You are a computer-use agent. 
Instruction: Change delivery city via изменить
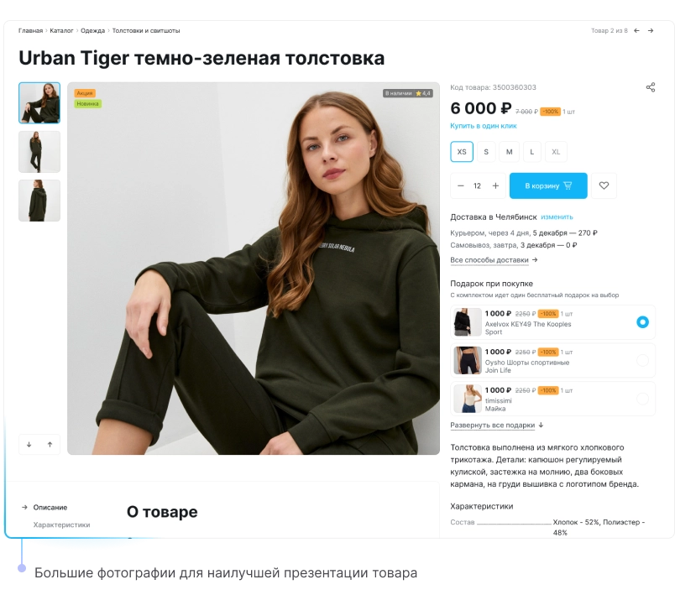point(557,217)
